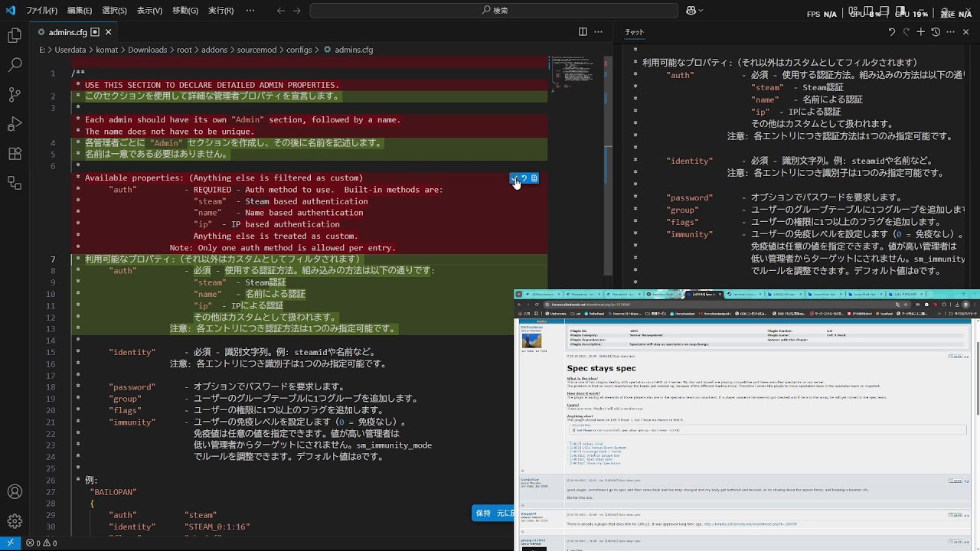The width and height of the screenshot is (980, 551).
Task: Select the admins.cfg editor tab
Action: tap(67, 32)
